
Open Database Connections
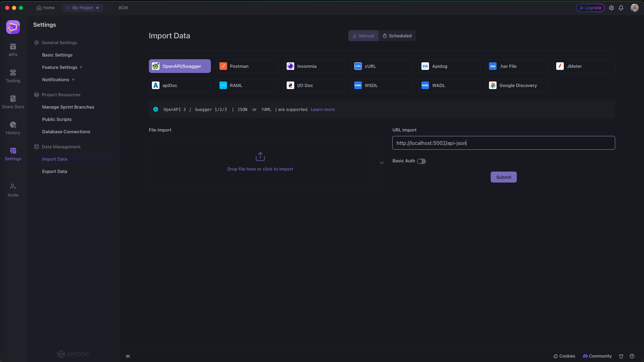(66, 132)
